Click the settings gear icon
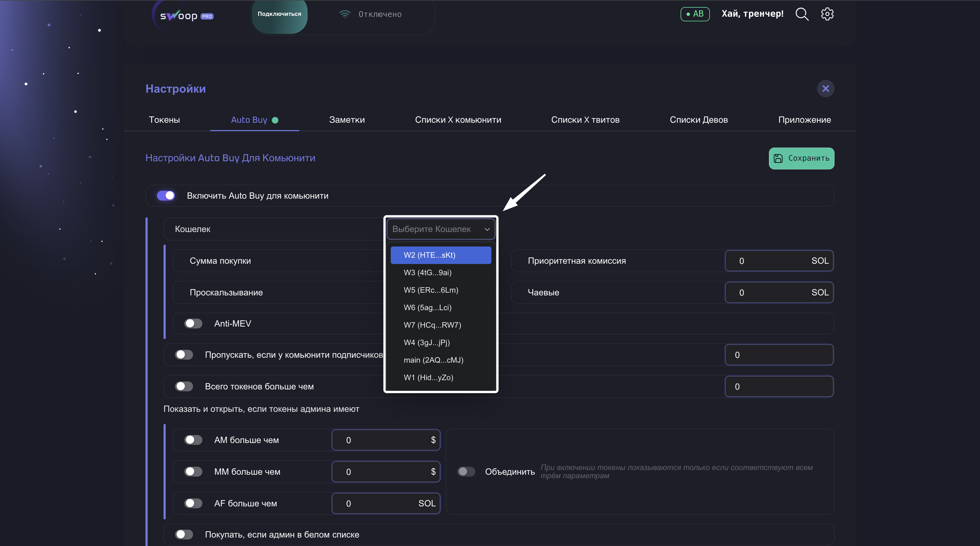The height and width of the screenshot is (546, 980). pyautogui.click(x=827, y=14)
